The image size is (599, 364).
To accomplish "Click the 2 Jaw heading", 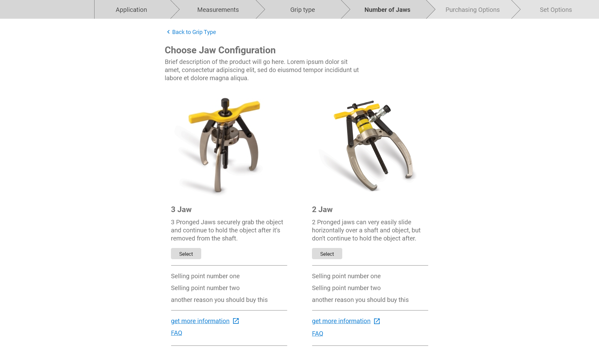I will (322, 210).
